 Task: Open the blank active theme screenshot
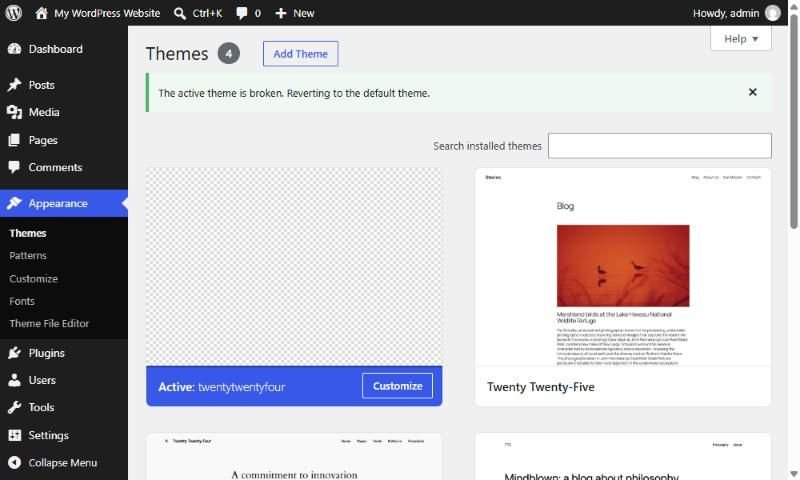(x=294, y=267)
